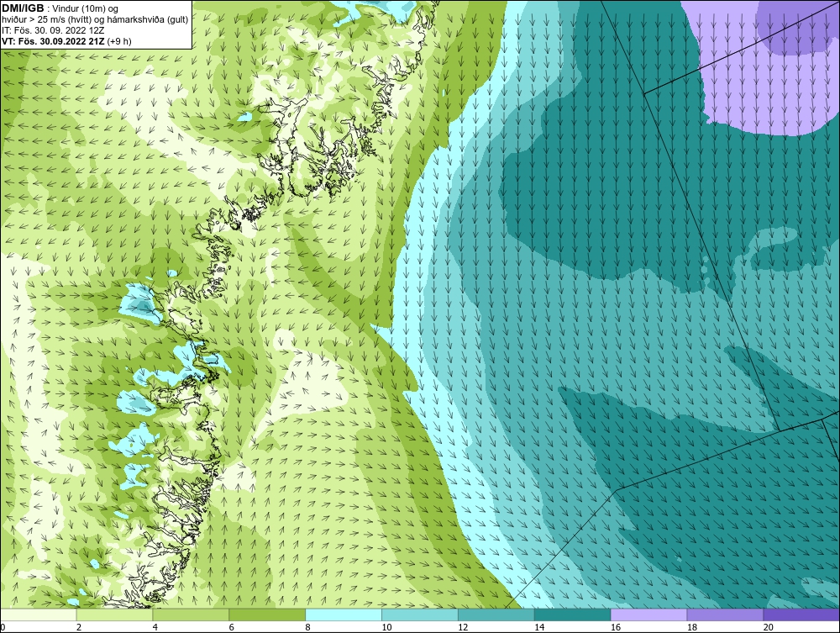Click the 2–4 m/s light green legend swatch
Image resolution: width=840 pixels, height=633 pixels.
[114, 615]
